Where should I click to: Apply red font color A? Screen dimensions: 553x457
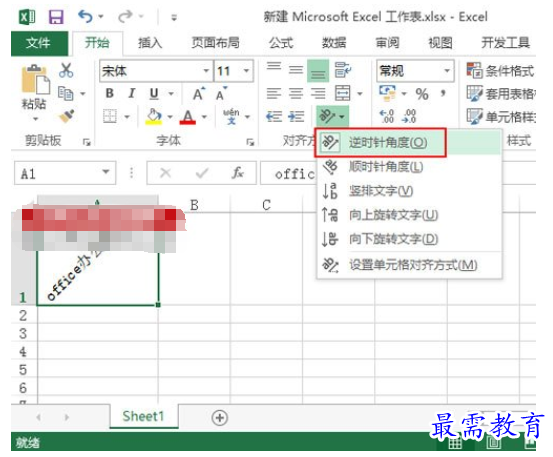(188, 117)
